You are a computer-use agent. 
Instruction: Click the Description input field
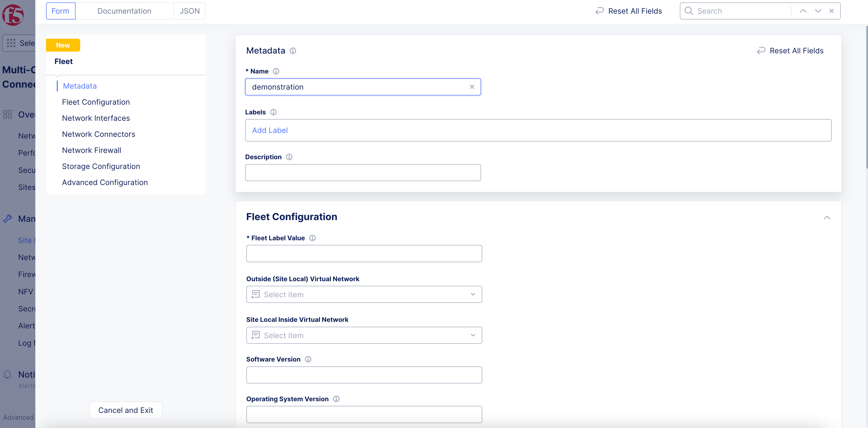(x=363, y=172)
